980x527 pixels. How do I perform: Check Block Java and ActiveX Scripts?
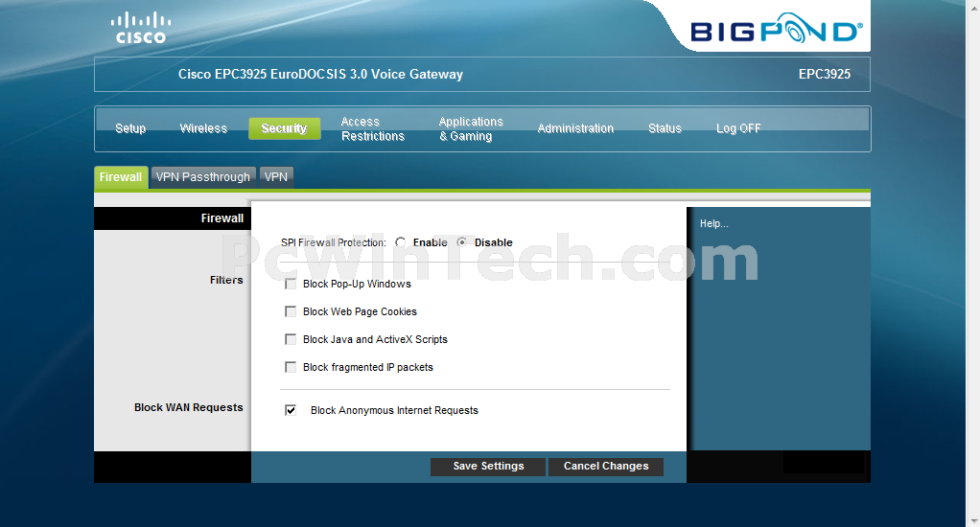pos(291,339)
